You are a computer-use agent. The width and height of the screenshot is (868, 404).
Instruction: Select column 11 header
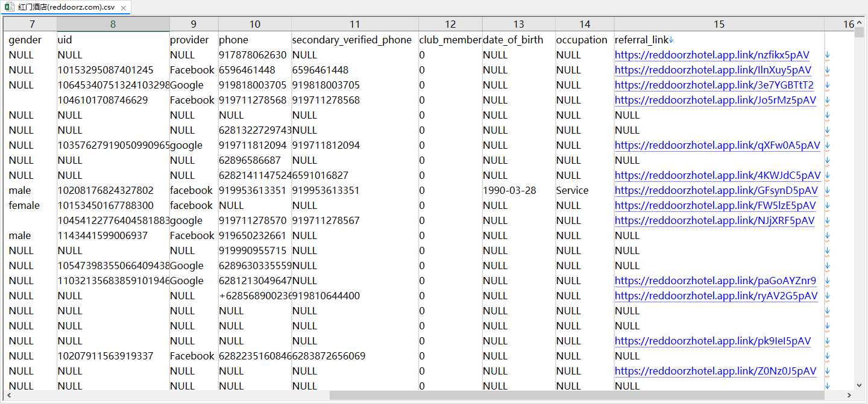coord(355,24)
